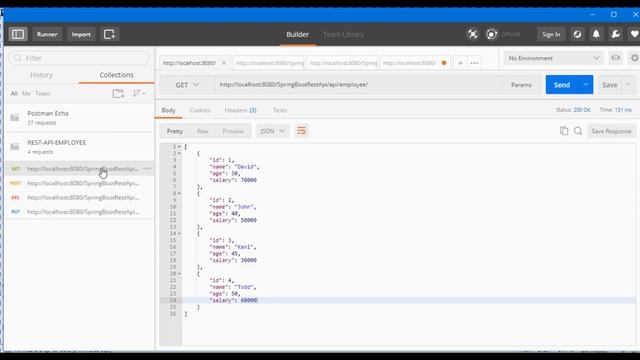The height and width of the screenshot is (360, 640).
Task: Click the heart icon
Action: click(634, 34)
